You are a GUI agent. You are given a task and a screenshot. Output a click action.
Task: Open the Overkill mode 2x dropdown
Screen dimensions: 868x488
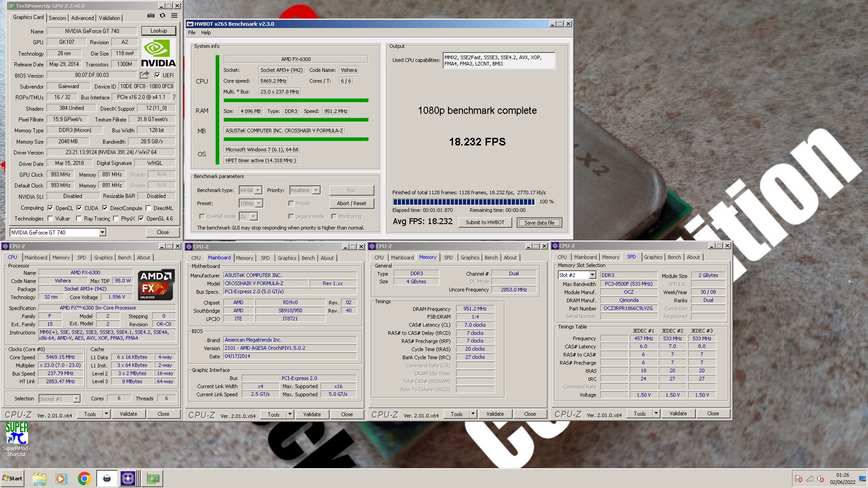(254, 216)
